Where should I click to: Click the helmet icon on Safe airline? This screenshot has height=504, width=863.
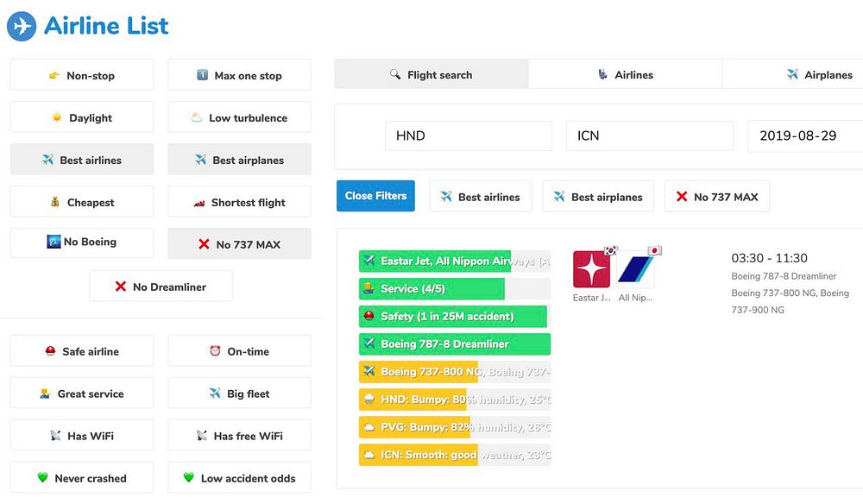point(50,350)
